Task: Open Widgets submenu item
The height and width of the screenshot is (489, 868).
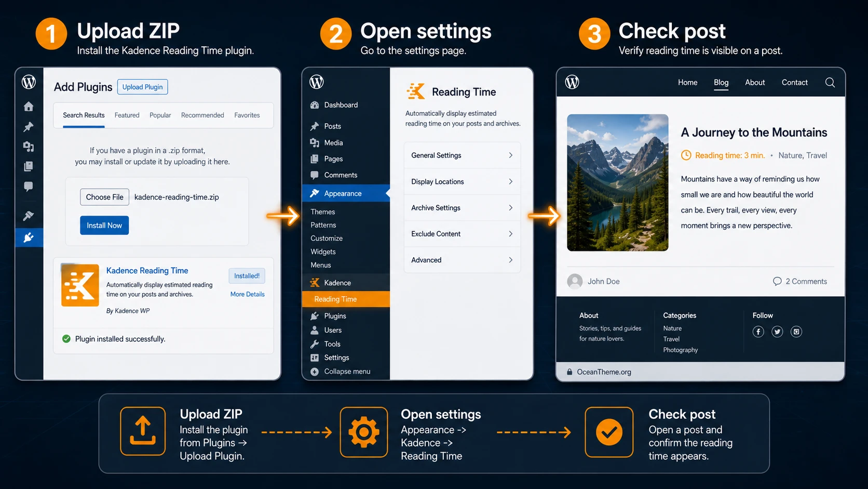Action: click(323, 252)
